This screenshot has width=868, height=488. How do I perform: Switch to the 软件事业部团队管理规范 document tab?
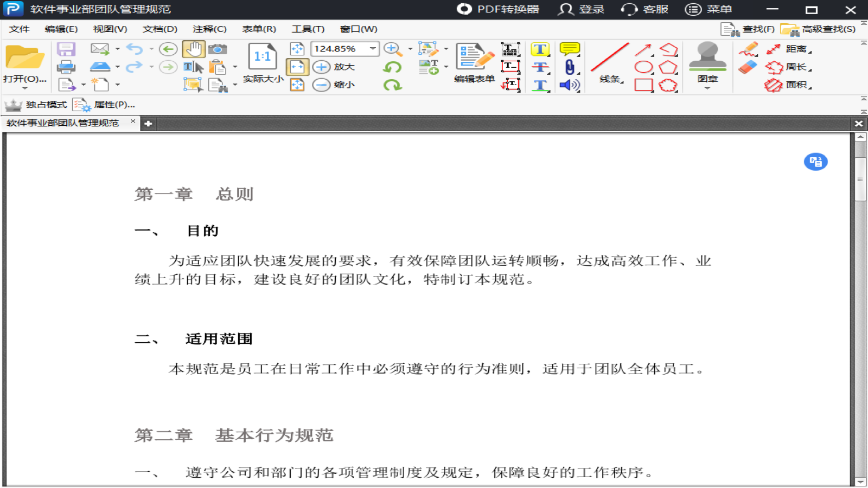point(62,123)
